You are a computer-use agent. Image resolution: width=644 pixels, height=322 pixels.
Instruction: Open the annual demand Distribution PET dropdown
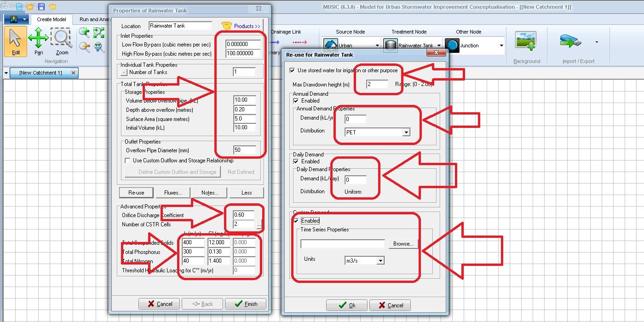click(406, 132)
